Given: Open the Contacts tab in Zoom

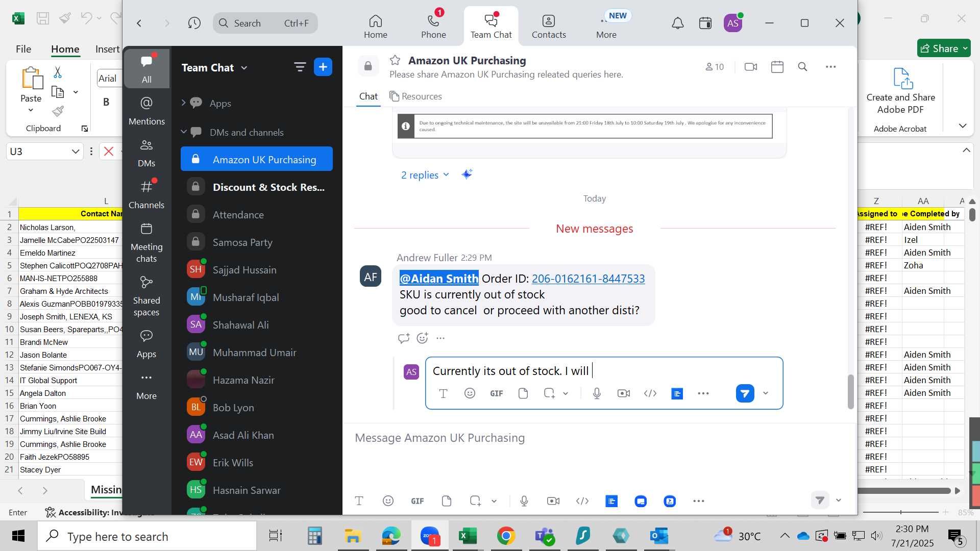Looking at the screenshot, I should pyautogui.click(x=549, y=27).
